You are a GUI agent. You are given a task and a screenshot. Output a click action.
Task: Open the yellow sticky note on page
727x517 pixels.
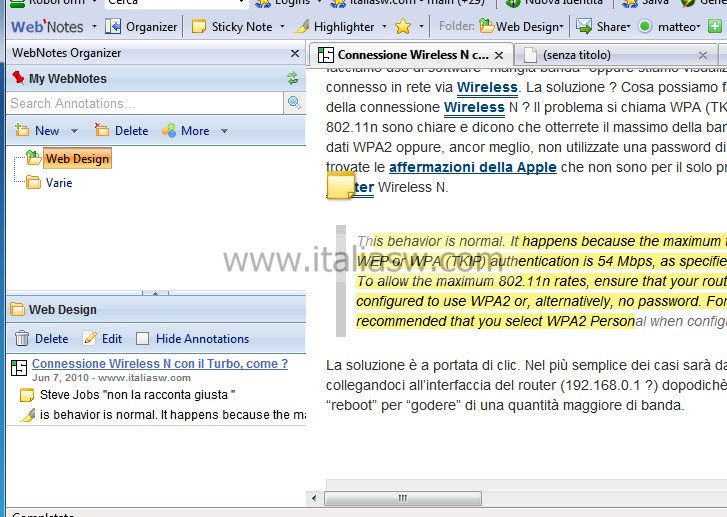coord(341,186)
